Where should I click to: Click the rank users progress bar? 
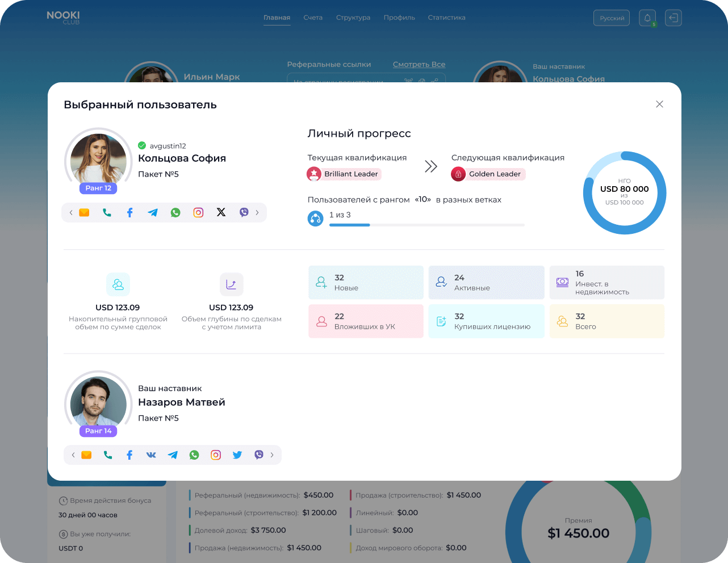pyautogui.click(x=427, y=225)
